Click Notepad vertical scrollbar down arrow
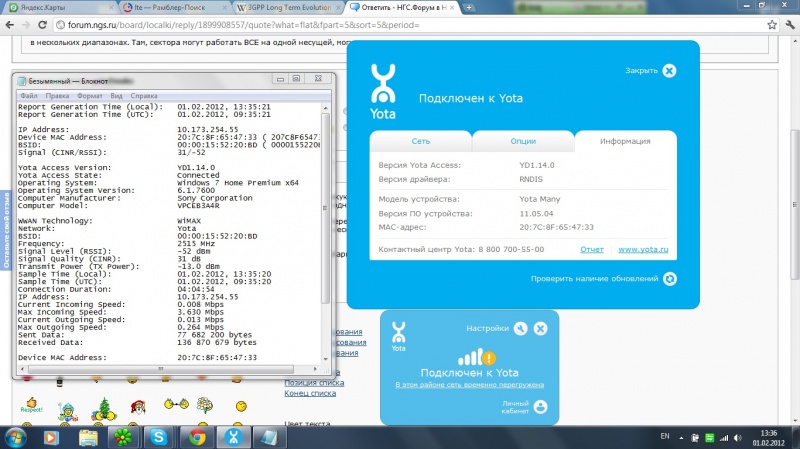800x449 pixels. point(326,359)
